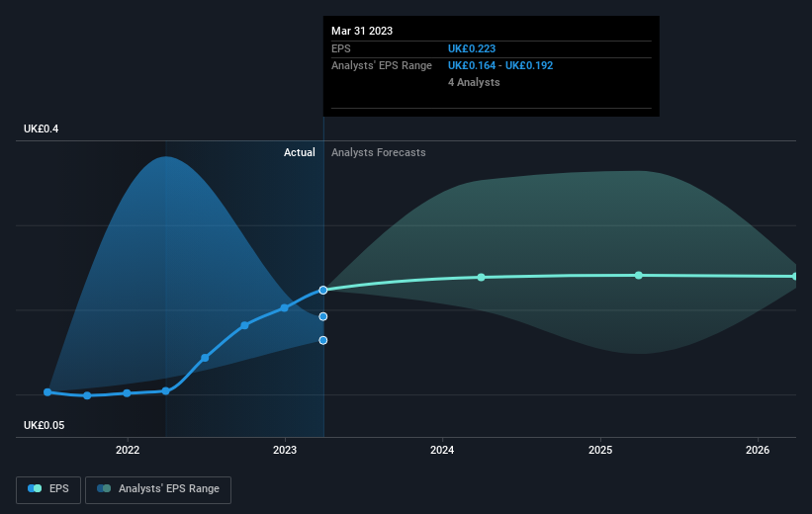This screenshot has width=812, height=514.
Task: Click the forecast EPS point for 2024
Action: click(481, 278)
